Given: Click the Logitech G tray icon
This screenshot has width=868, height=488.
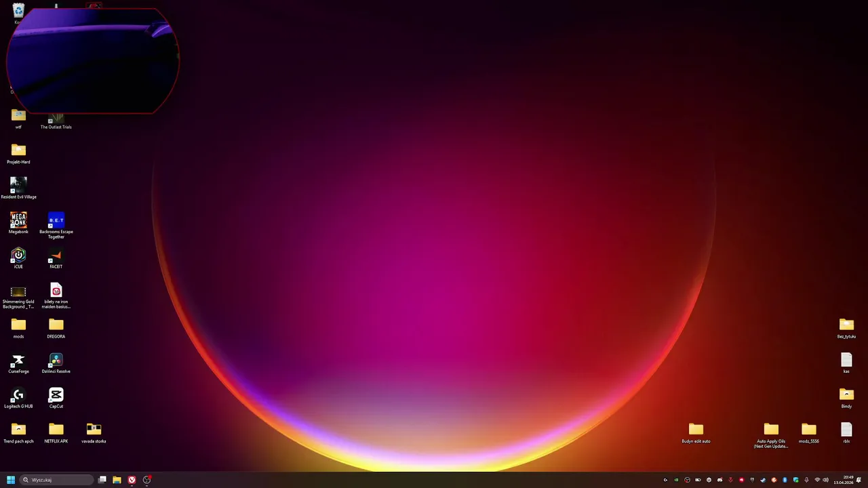Looking at the screenshot, I should click(665, 480).
